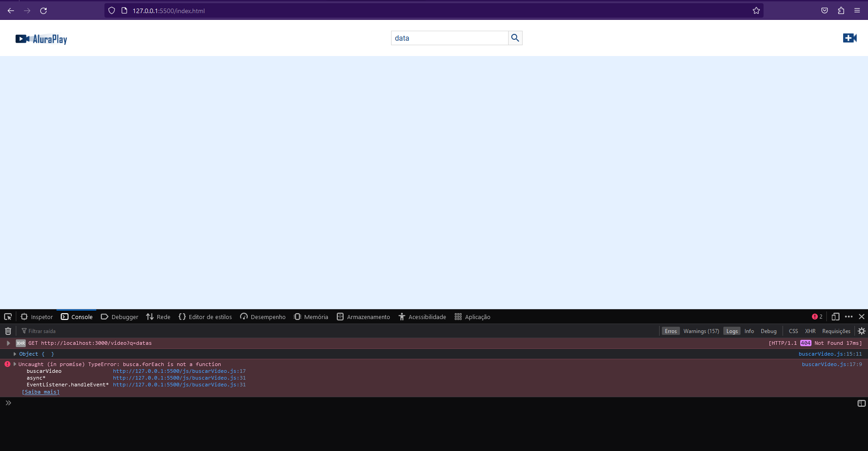Activate the element picker tool
The width and height of the screenshot is (868, 451).
8,317
